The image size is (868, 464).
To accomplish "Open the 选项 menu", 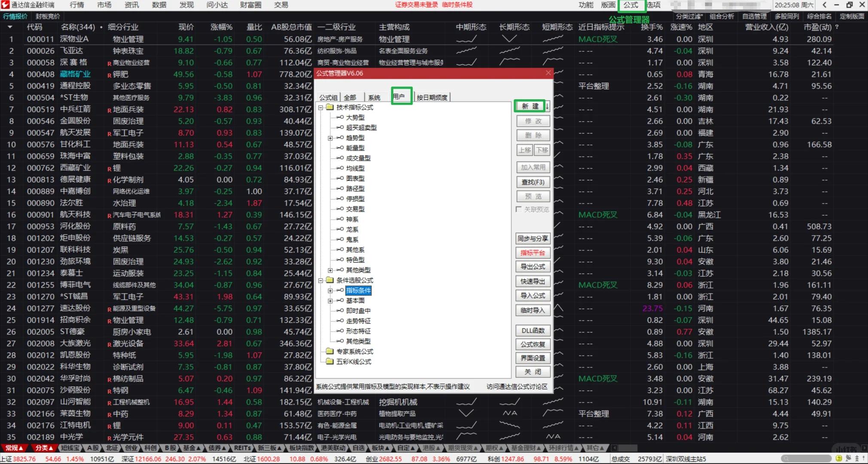I will point(653,5).
